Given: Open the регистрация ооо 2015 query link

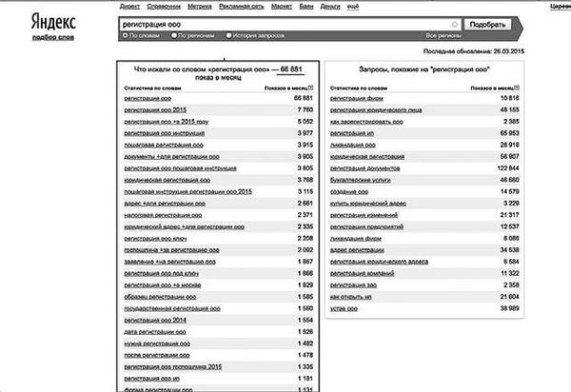Looking at the screenshot, I should coord(155,110).
